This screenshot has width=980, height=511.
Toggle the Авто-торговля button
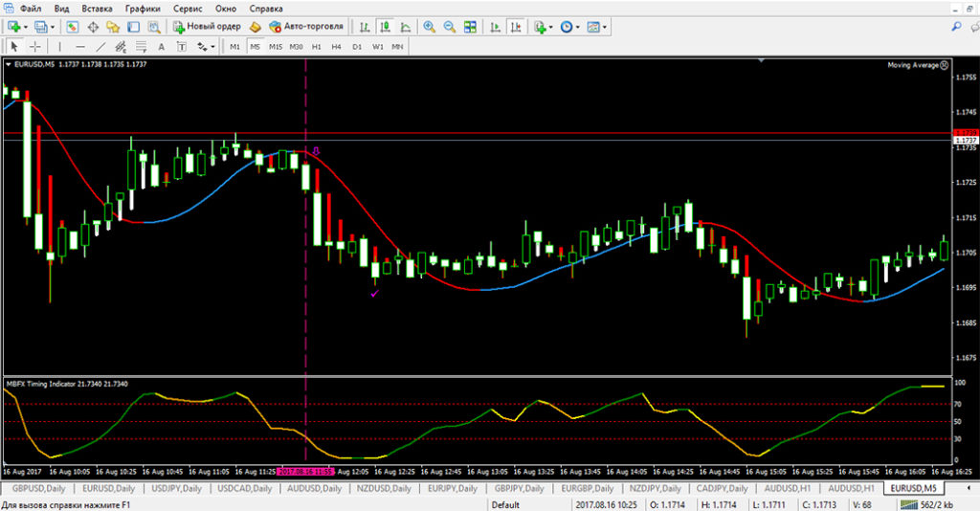click(305, 27)
